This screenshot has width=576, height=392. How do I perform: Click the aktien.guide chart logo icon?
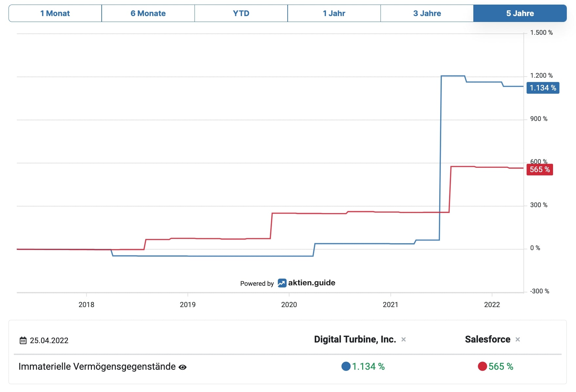pos(282,283)
